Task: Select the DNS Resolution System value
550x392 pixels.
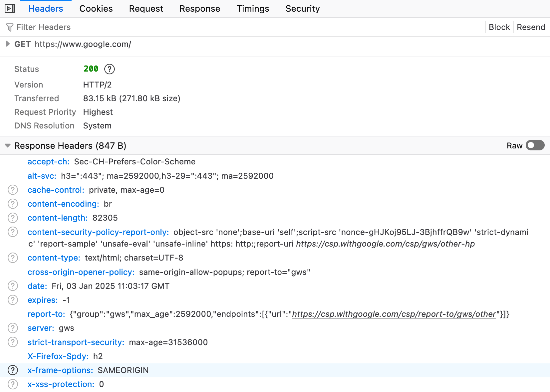Action: click(x=97, y=126)
